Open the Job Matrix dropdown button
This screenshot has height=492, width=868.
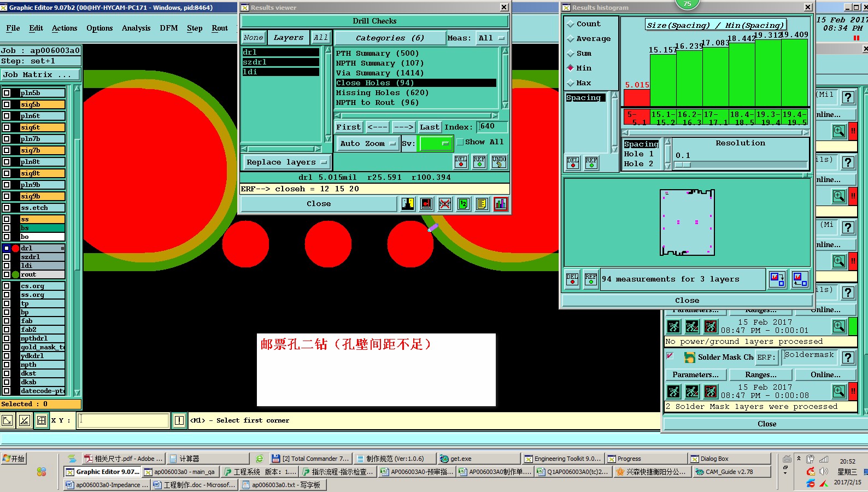[x=40, y=75]
